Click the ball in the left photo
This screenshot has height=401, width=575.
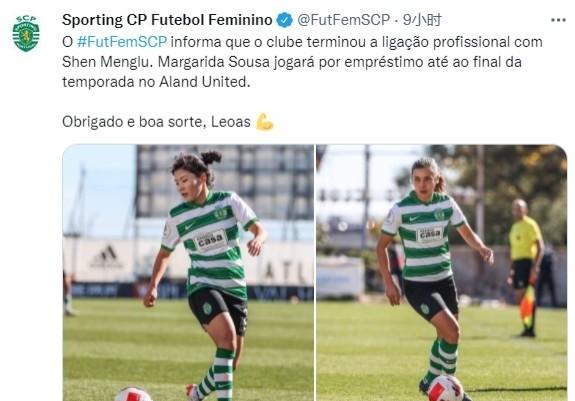(x=133, y=394)
